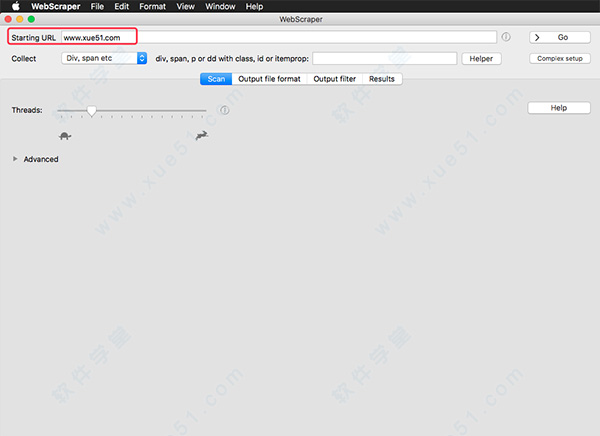Open the WebScraper application menu

[x=55, y=6]
